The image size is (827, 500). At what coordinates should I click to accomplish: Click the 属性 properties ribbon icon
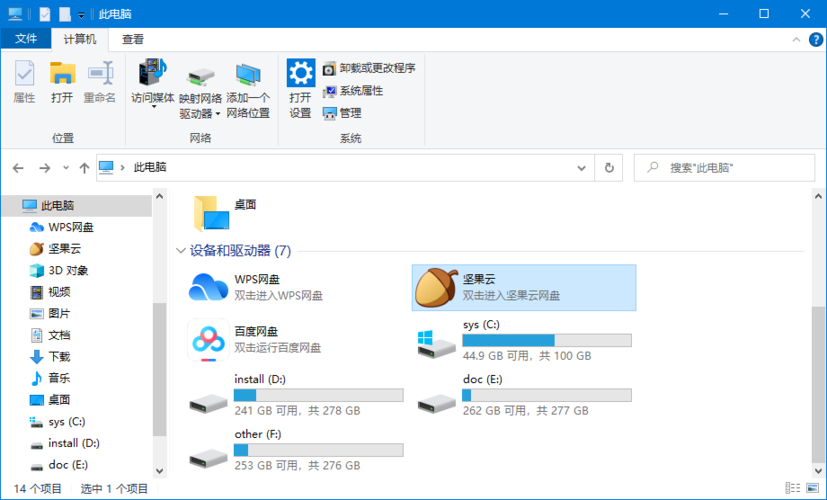pos(24,73)
